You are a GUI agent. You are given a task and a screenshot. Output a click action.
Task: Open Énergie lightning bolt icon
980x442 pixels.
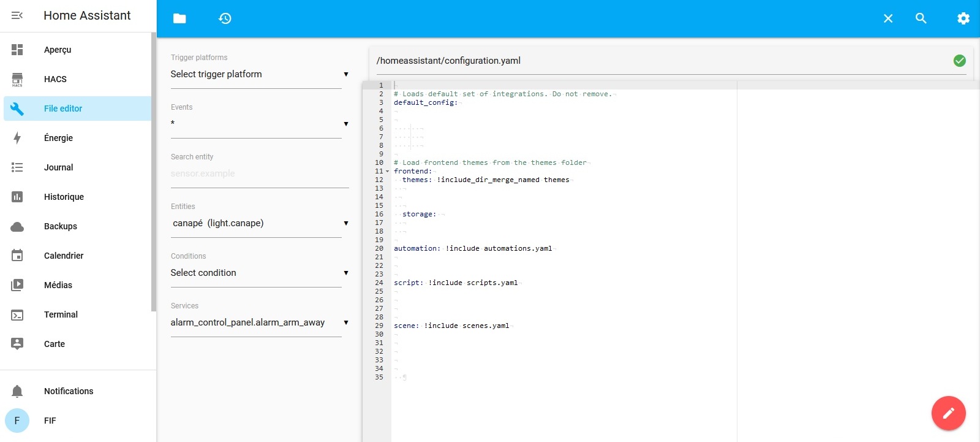pyautogui.click(x=17, y=138)
